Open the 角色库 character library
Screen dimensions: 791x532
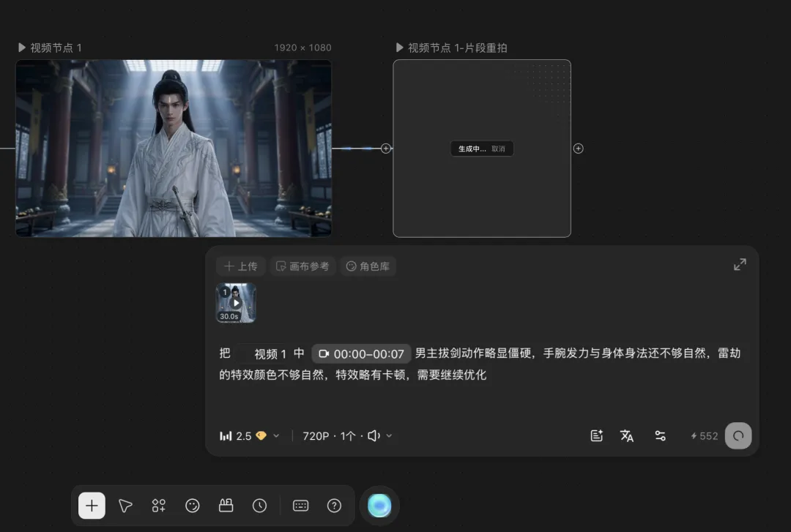(x=368, y=266)
